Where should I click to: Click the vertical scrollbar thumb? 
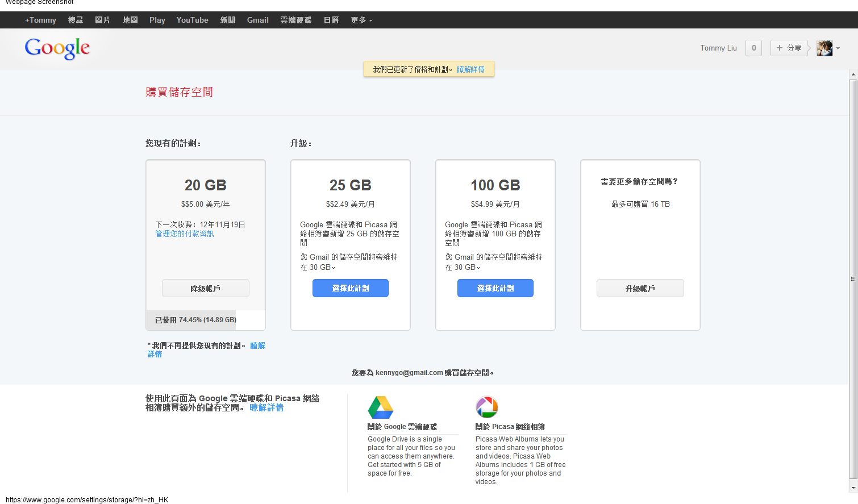click(853, 279)
